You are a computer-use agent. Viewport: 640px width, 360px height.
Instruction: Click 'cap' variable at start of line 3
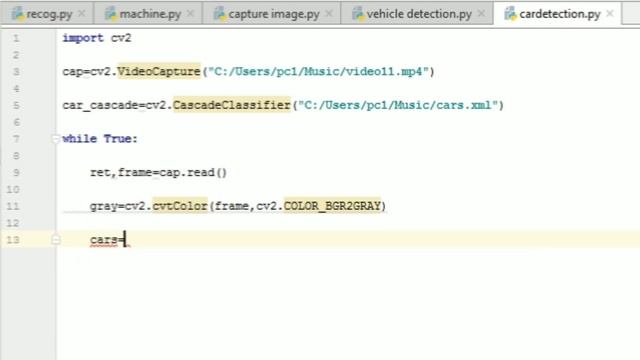coord(73,72)
